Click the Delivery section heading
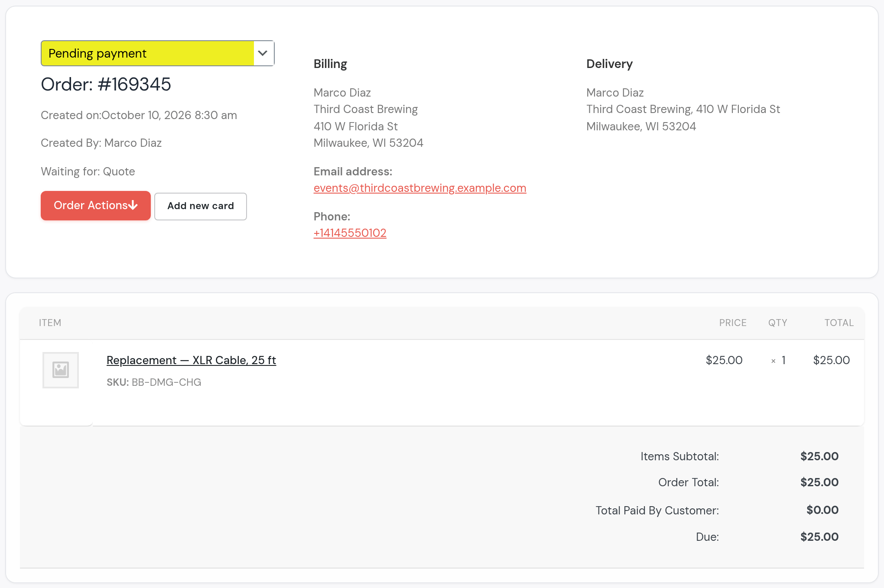Screen dimensions: 884x588 [x=609, y=64]
